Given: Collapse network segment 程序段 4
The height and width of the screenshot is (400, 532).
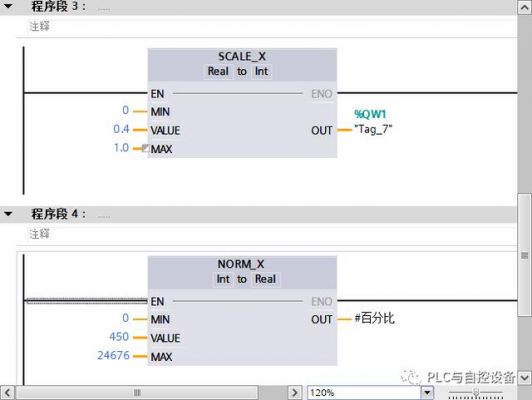Looking at the screenshot, I should click(8, 214).
